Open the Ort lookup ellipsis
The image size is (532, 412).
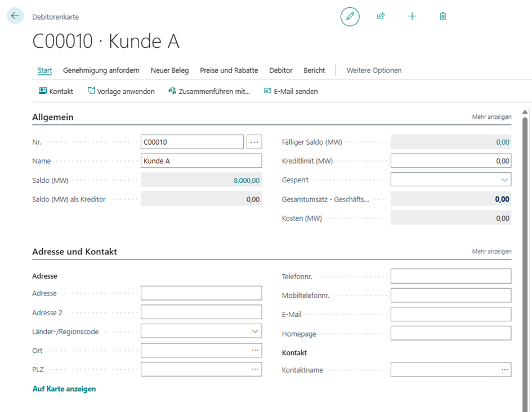255,351
